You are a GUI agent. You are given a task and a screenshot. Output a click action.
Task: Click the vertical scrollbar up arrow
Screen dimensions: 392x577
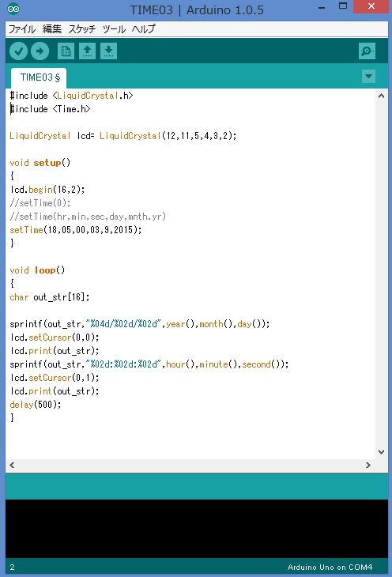pyautogui.click(x=381, y=96)
